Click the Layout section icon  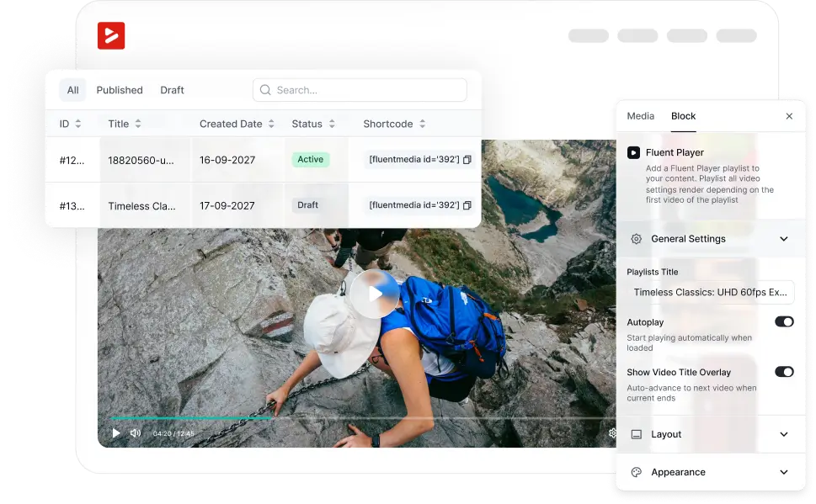click(x=636, y=434)
